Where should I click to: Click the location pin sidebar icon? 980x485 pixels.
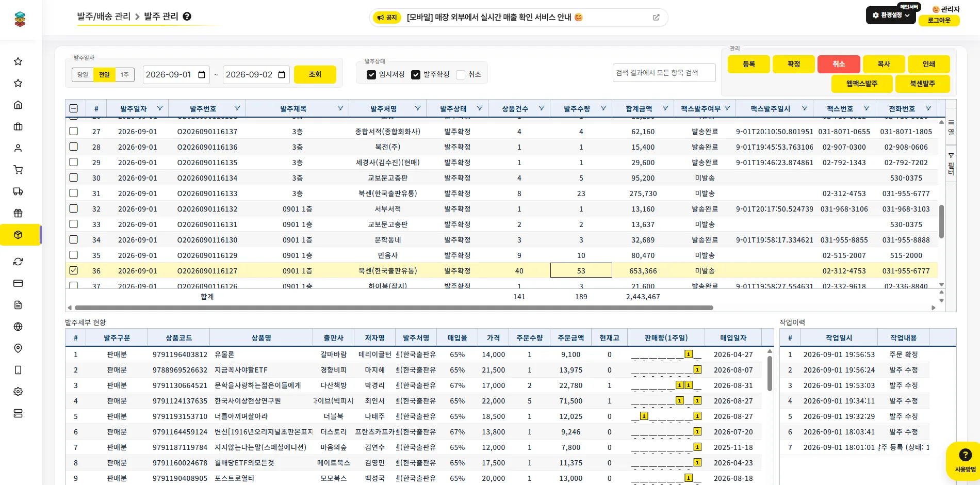[x=18, y=348]
